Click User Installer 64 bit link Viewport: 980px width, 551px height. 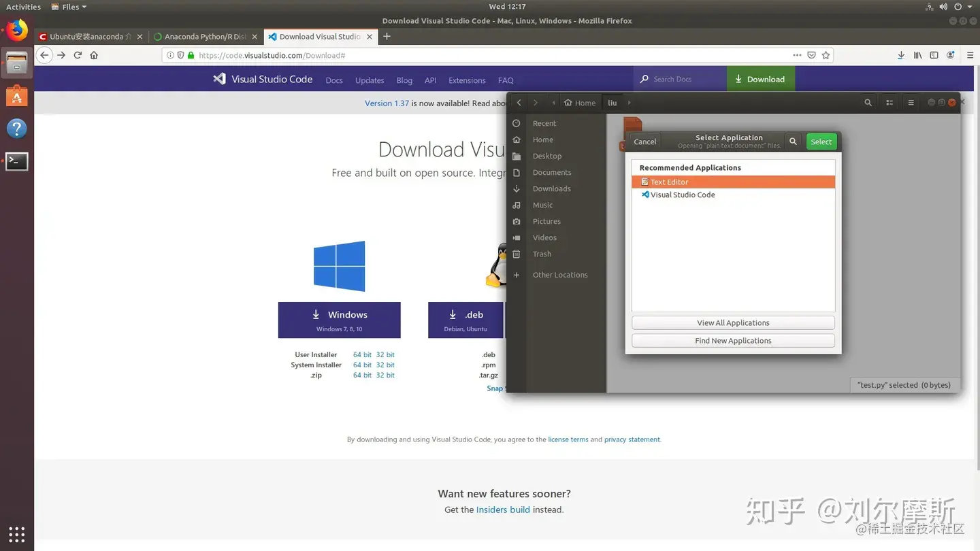point(362,354)
